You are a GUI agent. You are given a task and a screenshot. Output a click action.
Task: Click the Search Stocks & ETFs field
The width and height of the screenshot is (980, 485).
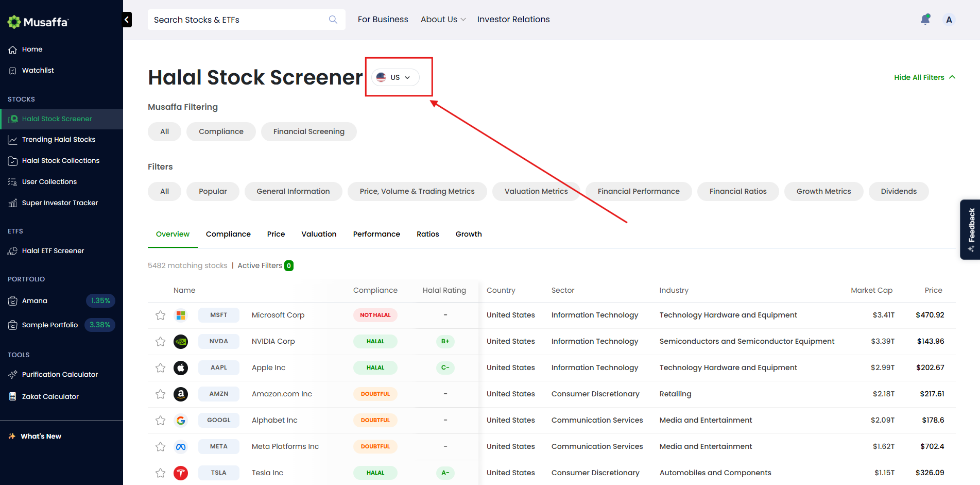point(246,20)
